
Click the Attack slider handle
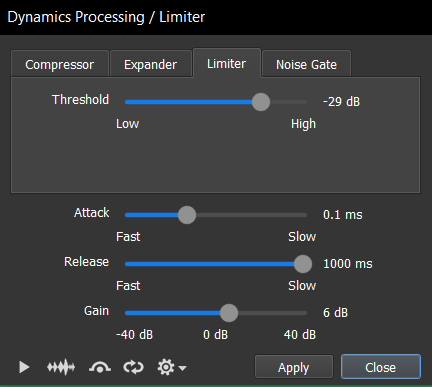click(187, 215)
